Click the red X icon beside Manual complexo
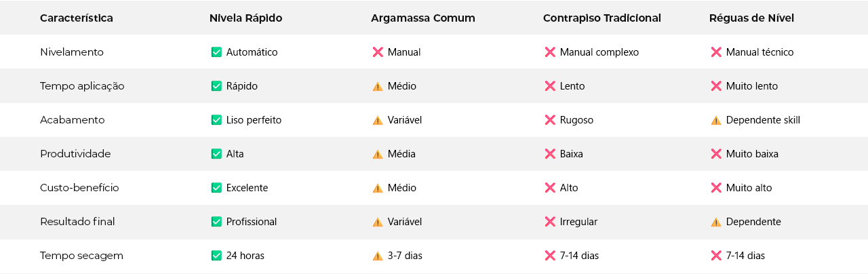Image resolution: width=868 pixels, height=274 pixels. [x=550, y=52]
